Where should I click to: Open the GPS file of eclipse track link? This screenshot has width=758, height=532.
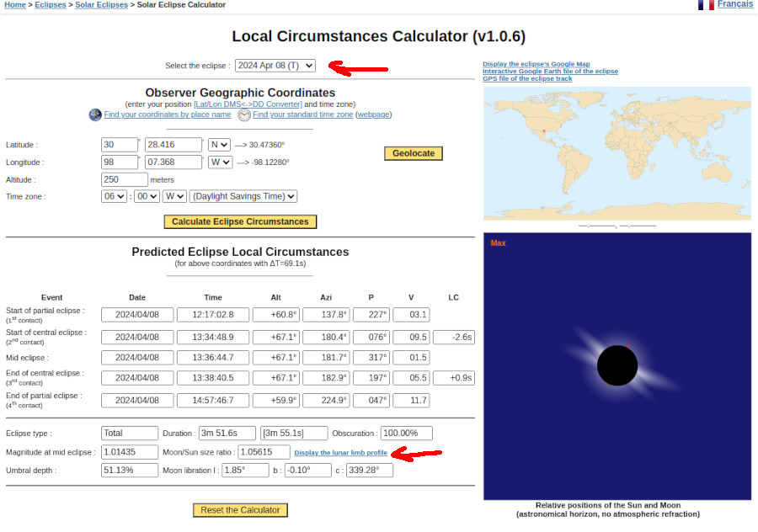(x=527, y=78)
